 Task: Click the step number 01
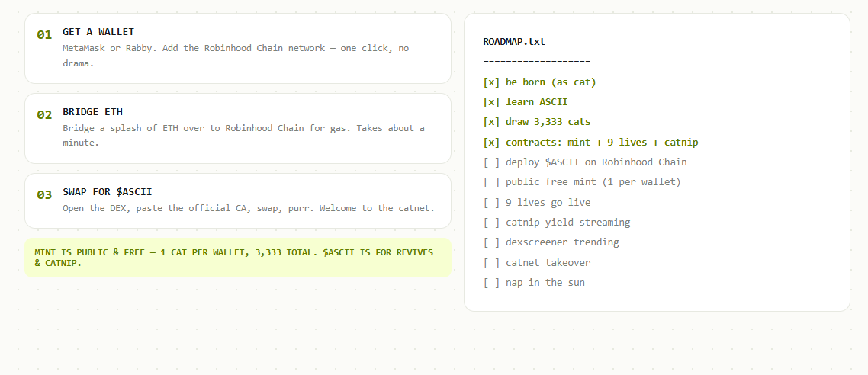click(44, 35)
